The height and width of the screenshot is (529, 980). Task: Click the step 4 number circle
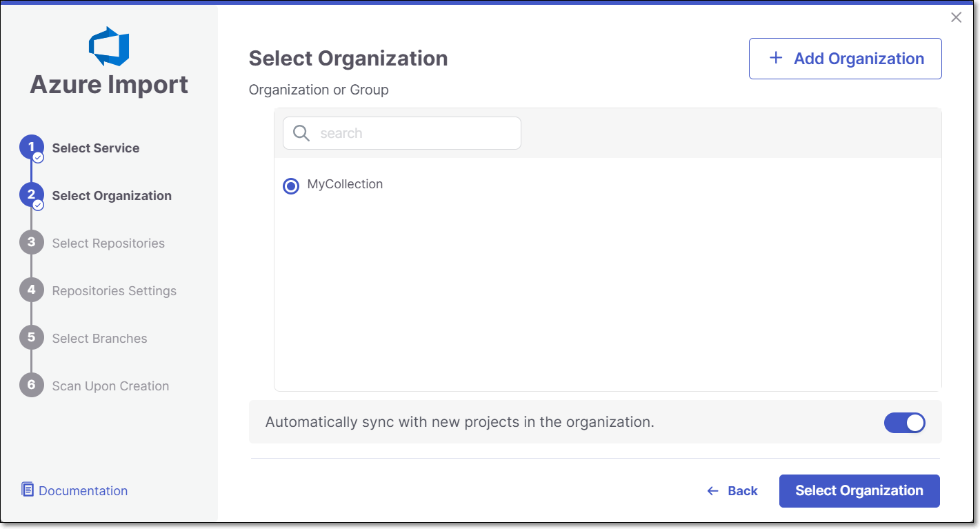(31, 290)
